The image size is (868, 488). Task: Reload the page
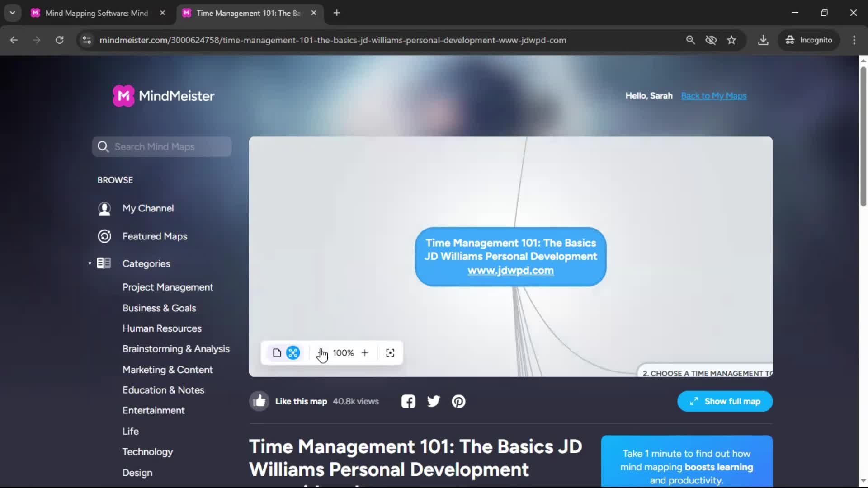click(60, 40)
